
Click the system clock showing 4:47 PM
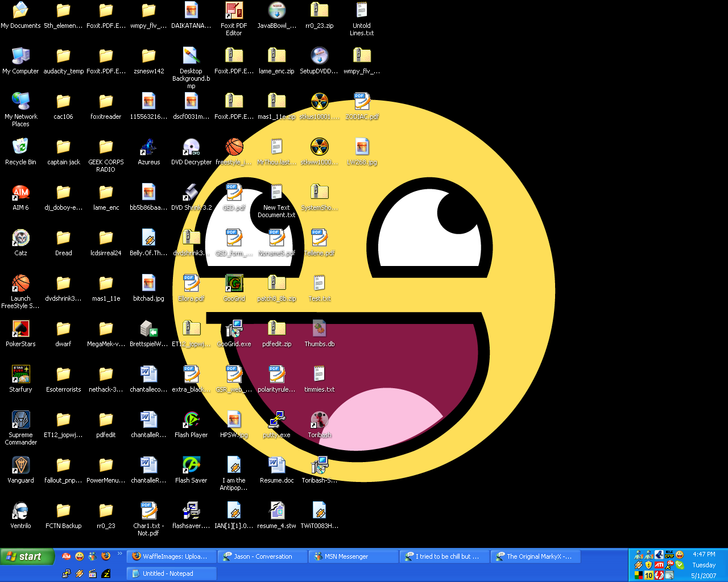(704, 554)
